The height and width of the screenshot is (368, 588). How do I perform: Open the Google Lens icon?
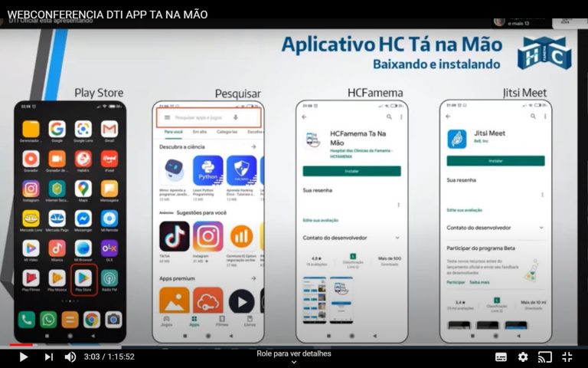click(83, 129)
